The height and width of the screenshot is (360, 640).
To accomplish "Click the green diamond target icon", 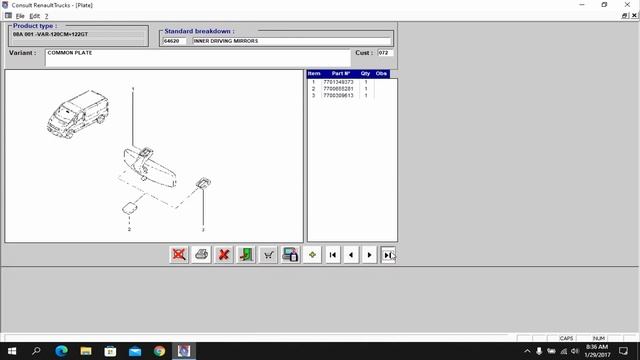I will (x=312, y=255).
